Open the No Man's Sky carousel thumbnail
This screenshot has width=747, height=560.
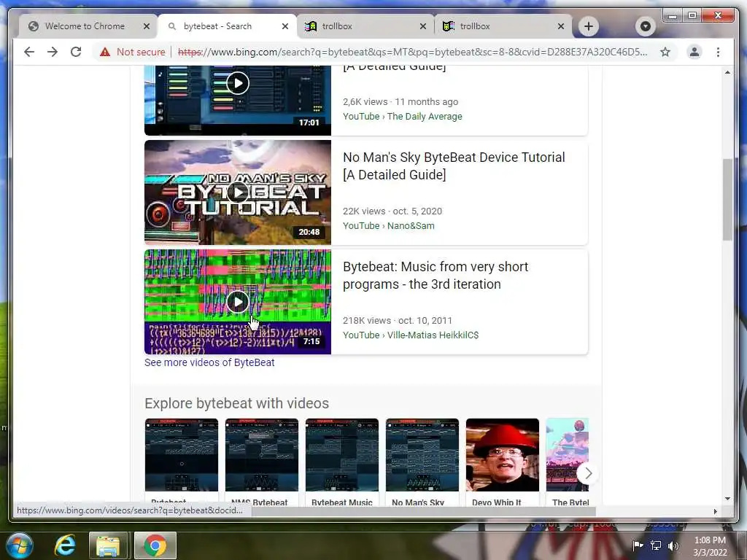422,455
